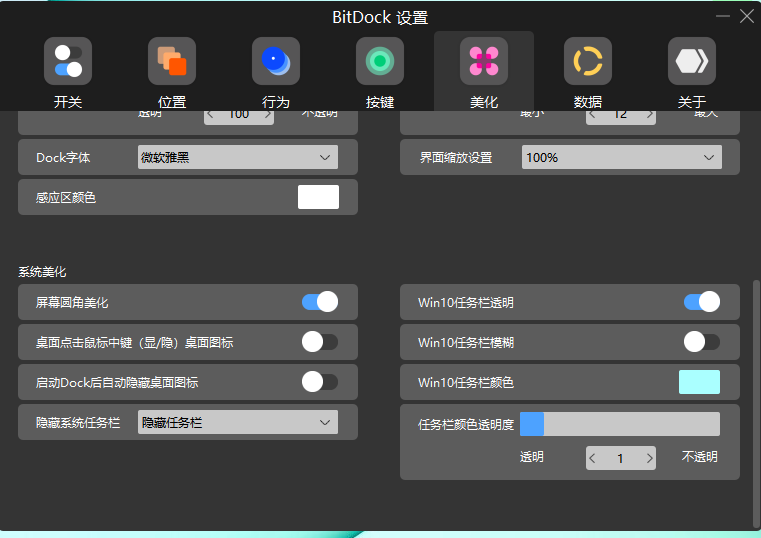Click the 不透明 label under taskbar slider
This screenshot has width=761, height=538.
pos(699,456)
